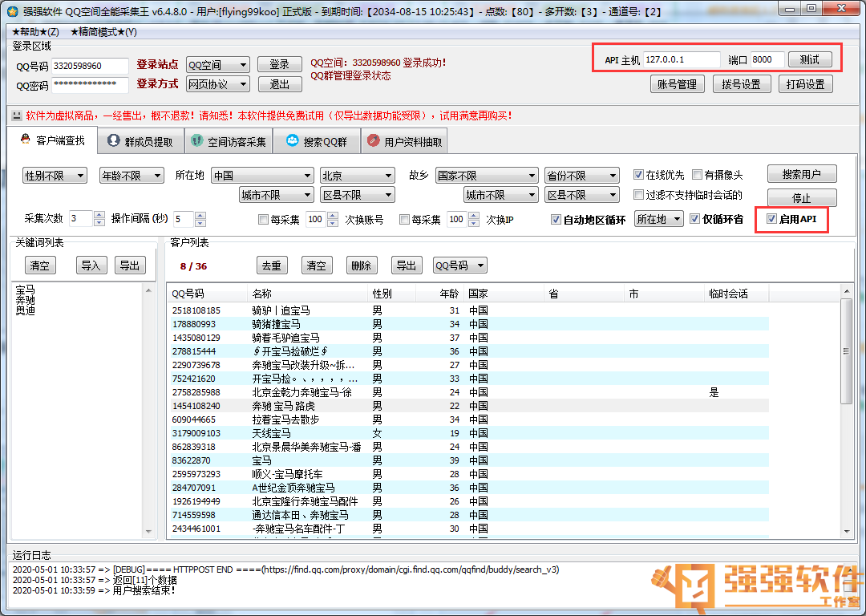Expand the 省份不限 dropdown
The height and width of the screenshot is (616, 866).
point(581,176)
